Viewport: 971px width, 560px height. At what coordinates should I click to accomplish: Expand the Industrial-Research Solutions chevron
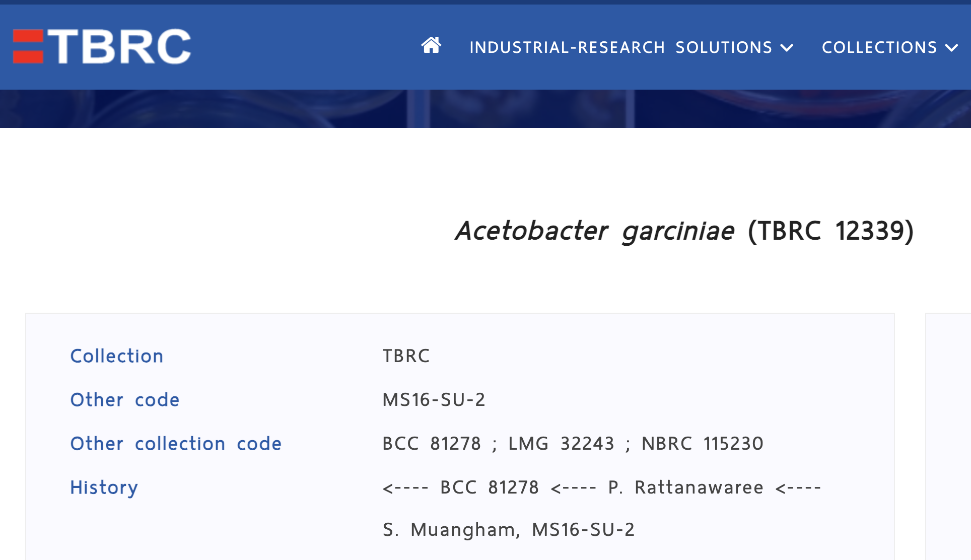[787, 48]
